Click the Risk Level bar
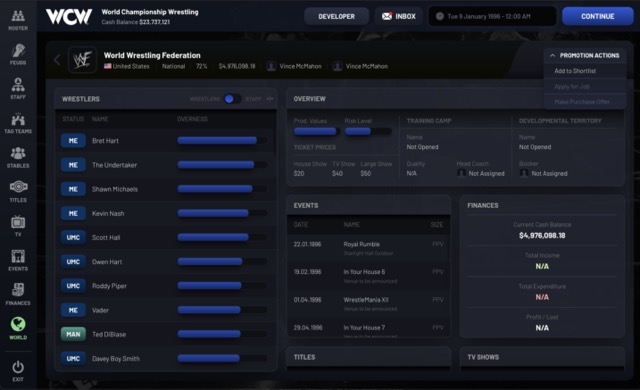 tap(368, 131)
